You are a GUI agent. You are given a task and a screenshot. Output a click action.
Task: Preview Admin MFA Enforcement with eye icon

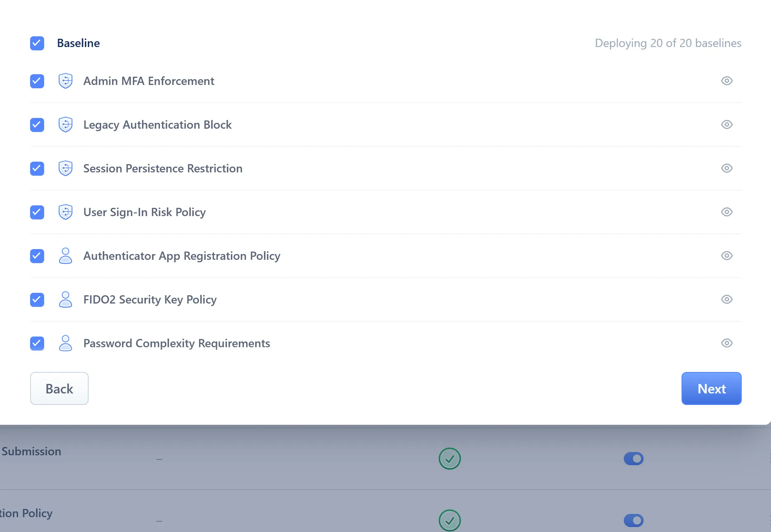coord(727,81)
